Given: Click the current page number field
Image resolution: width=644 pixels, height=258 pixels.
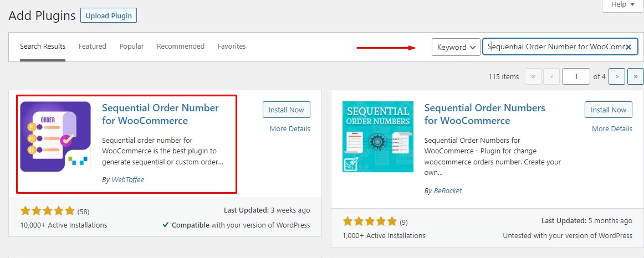Looking at the screenshot, I should [576, 76].
